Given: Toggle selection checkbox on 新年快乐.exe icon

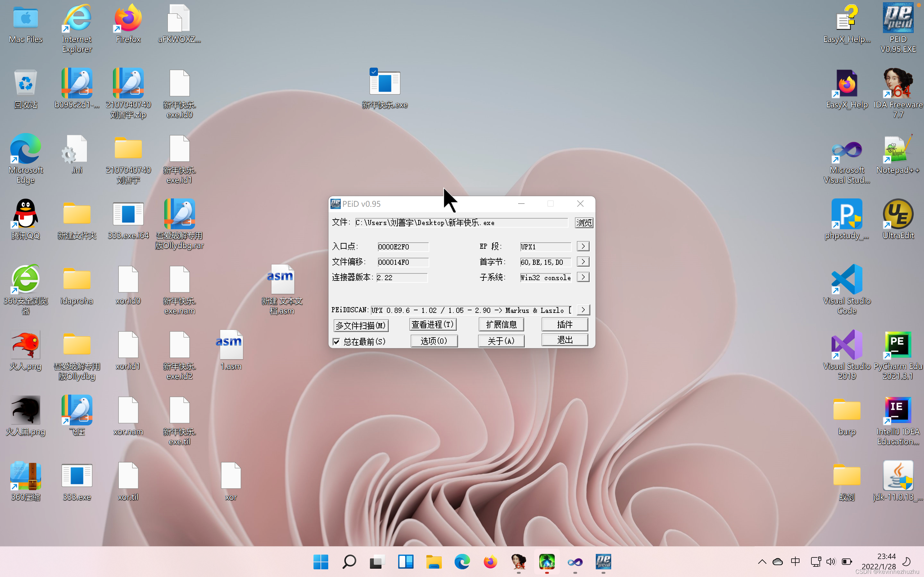Looking at the screenshot, I should pyautogui.click(x=374, y=72).
